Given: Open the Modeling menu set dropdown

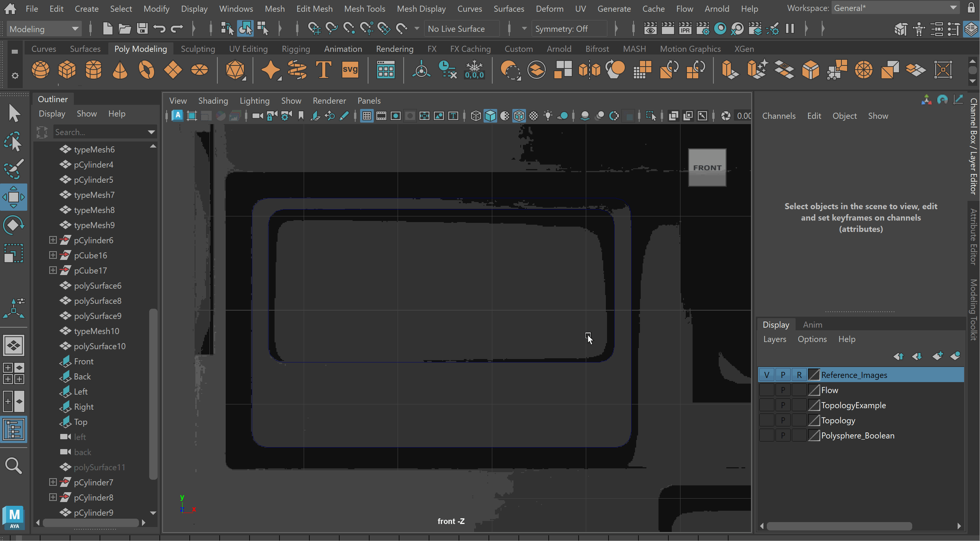Looking at the screenshot, I should coord(44,29).
